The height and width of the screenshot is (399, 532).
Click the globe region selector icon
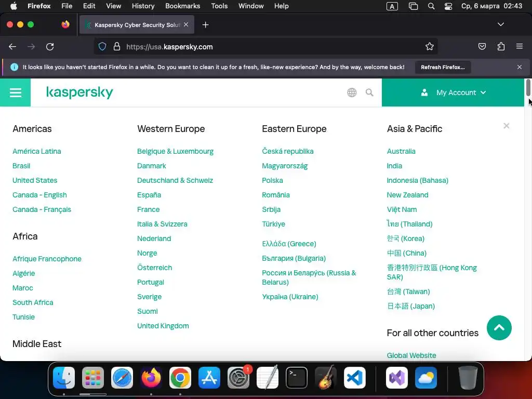(x=352, y=92)
